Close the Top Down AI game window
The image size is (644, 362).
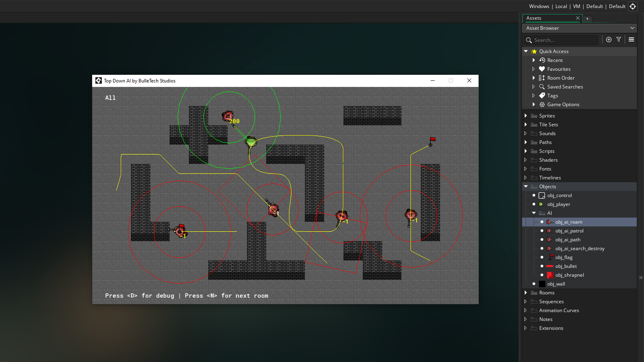(x=469, y=80)
